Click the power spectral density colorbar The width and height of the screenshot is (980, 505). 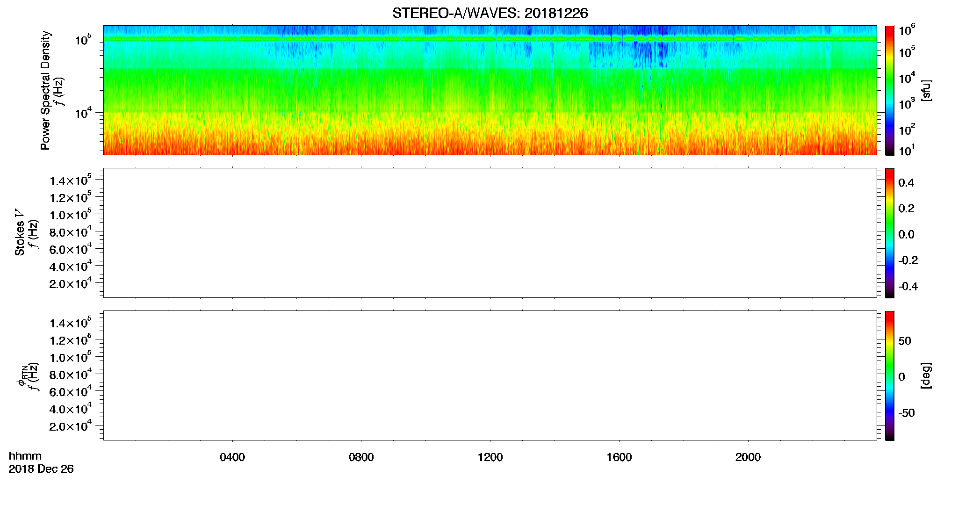coord(889,90)
